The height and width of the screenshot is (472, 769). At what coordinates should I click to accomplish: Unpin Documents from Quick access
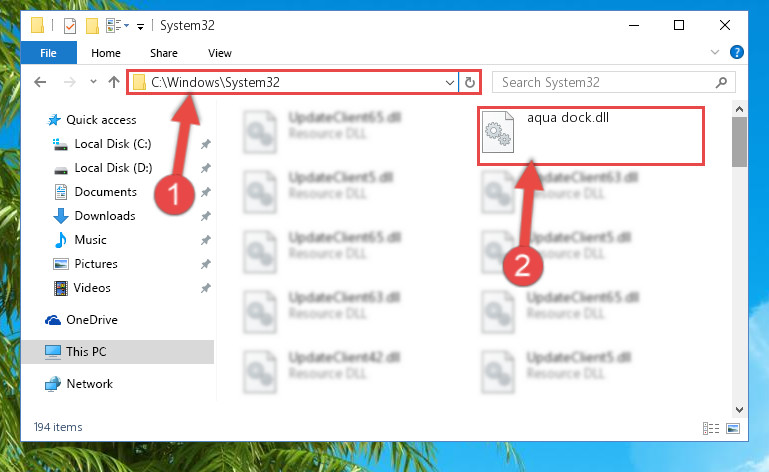(x=205, y=192)
